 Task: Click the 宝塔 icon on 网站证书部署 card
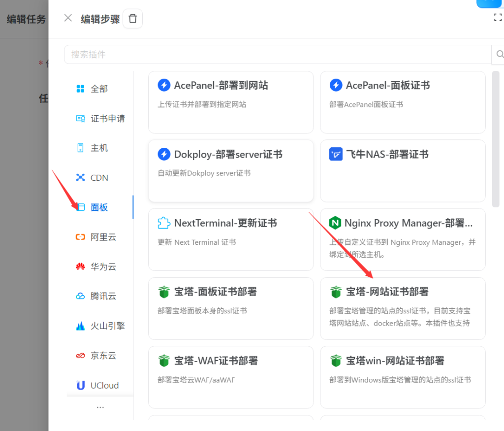click(x=336, y=292)
